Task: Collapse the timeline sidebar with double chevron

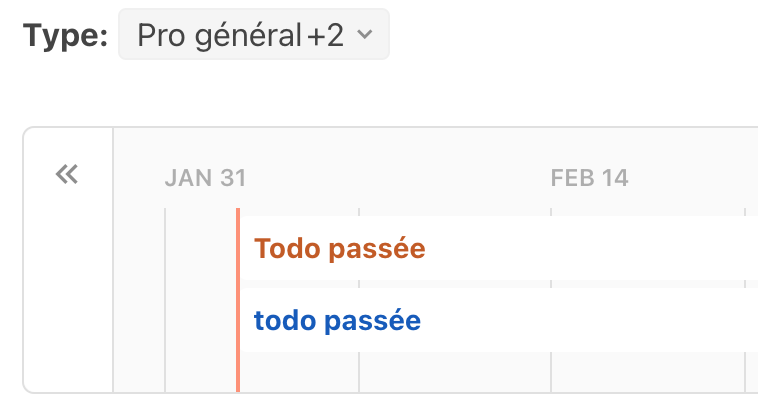Action: (67, 175)
